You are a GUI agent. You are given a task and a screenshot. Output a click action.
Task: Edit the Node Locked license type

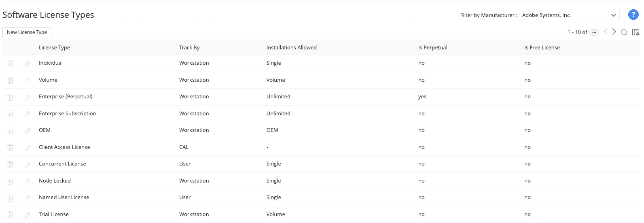(28, 181)
